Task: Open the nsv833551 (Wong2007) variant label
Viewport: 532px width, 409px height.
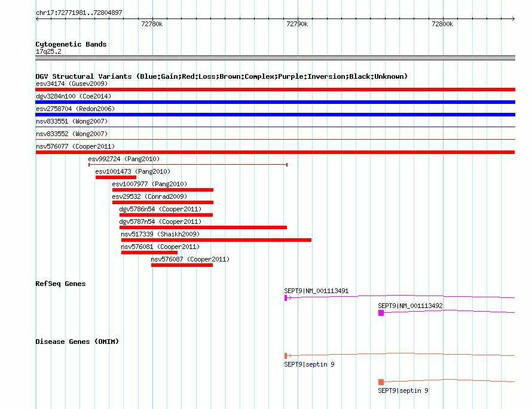Action: (x=72, y=121)
